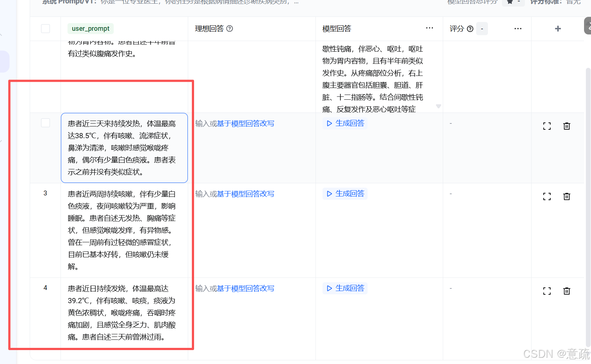591x364 pixels.
Task: Click 基于模型回答改写 link in row 3
Action: click(245, 194)
